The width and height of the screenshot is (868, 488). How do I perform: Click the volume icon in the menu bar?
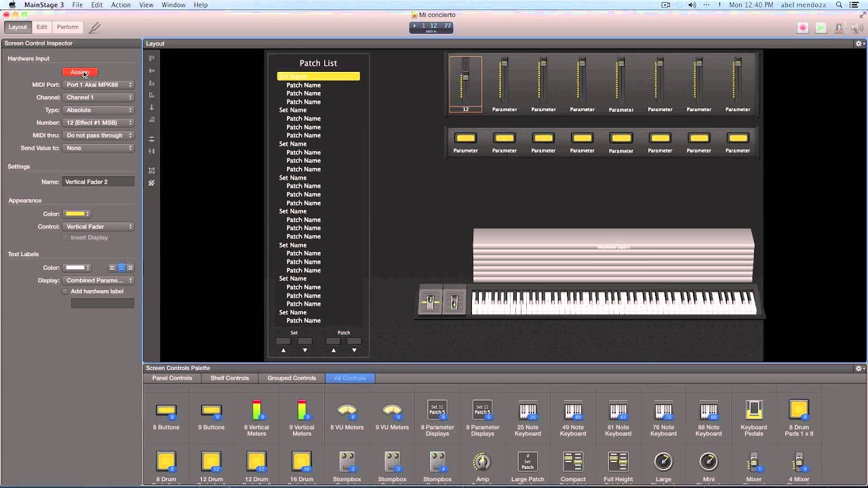click(692, 5)
